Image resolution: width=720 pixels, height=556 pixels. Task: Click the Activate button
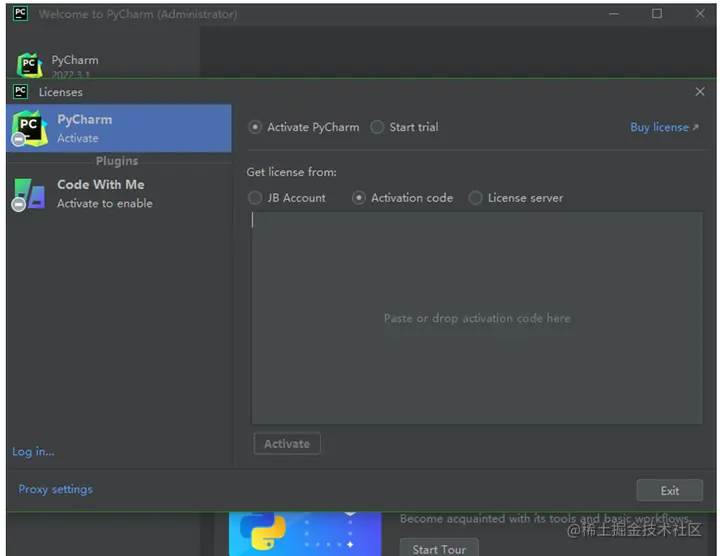click(x=287, y=444)
